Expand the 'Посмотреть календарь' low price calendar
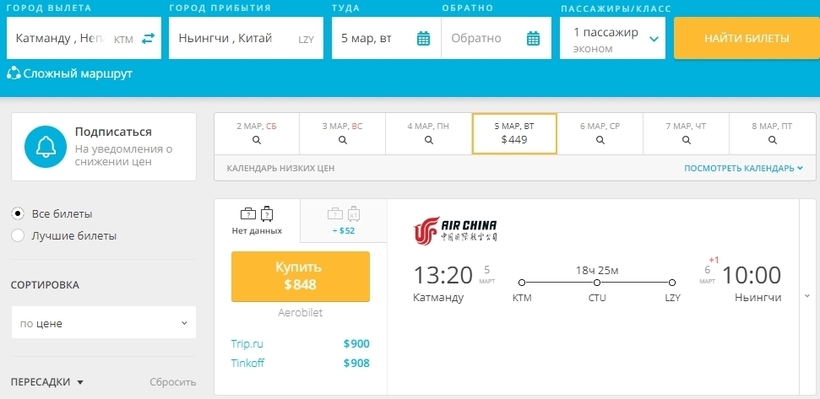Viewport: 820px width, 399px height. click(743, 168)
